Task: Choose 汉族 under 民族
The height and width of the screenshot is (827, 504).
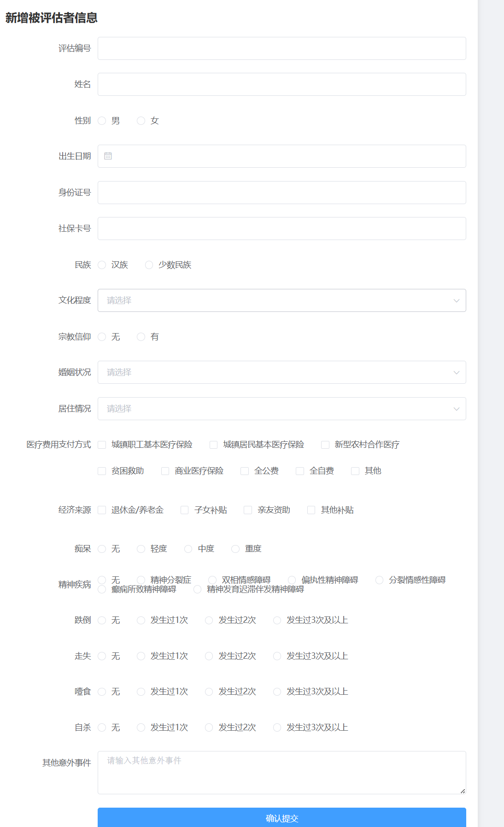Action: coord(102,265)
